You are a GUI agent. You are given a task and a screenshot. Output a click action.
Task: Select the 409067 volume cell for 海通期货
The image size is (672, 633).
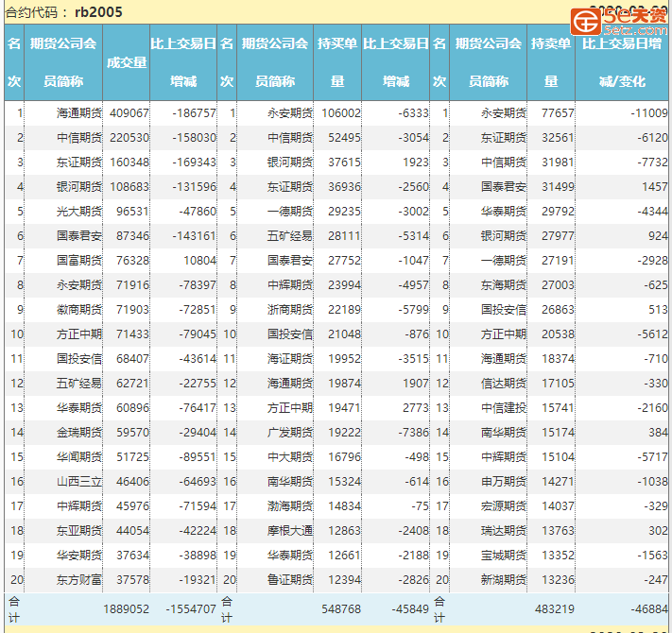click(129, 112)
